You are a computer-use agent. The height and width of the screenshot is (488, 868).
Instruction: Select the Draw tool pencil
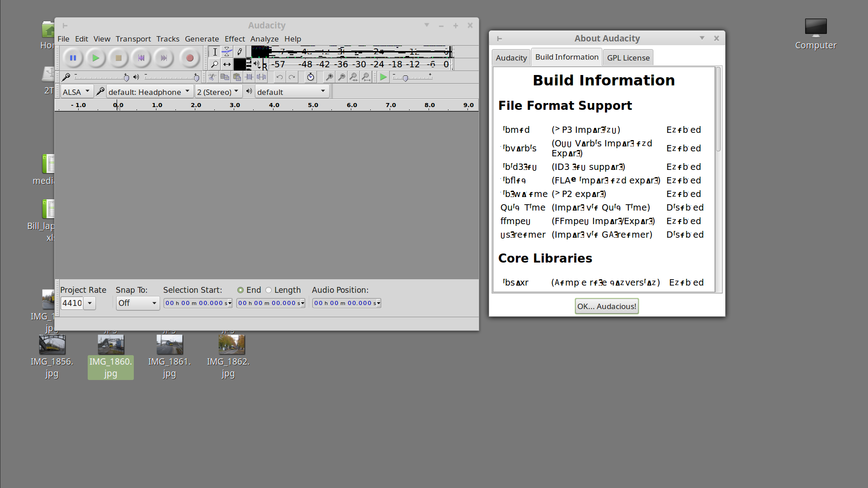(x=239, y=51)
